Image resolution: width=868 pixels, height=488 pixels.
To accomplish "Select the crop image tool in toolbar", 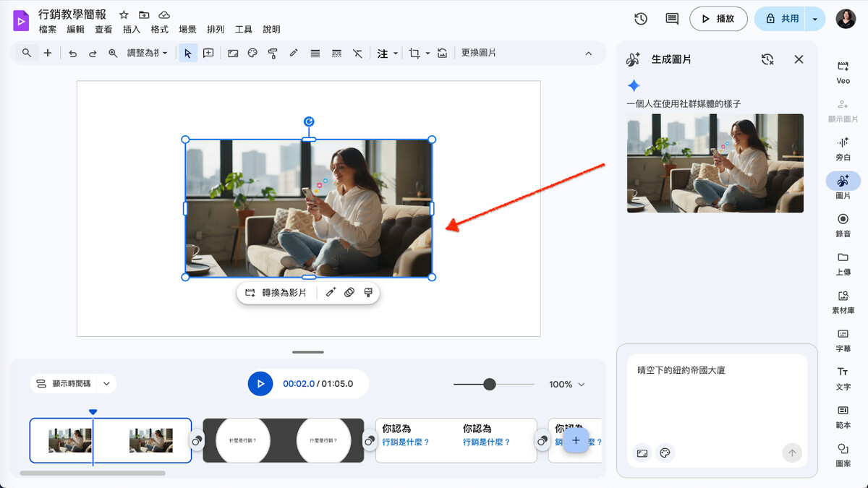I will tap(414, 53).
